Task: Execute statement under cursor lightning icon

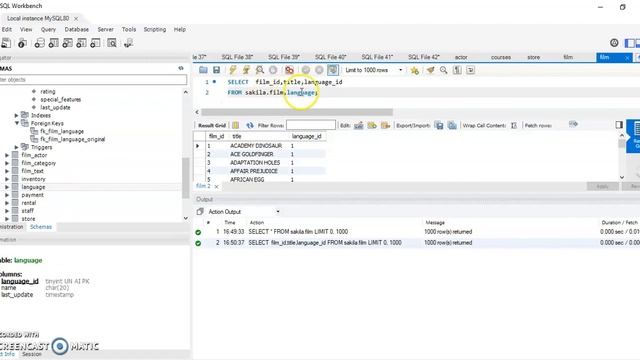Action: [246, 70]
